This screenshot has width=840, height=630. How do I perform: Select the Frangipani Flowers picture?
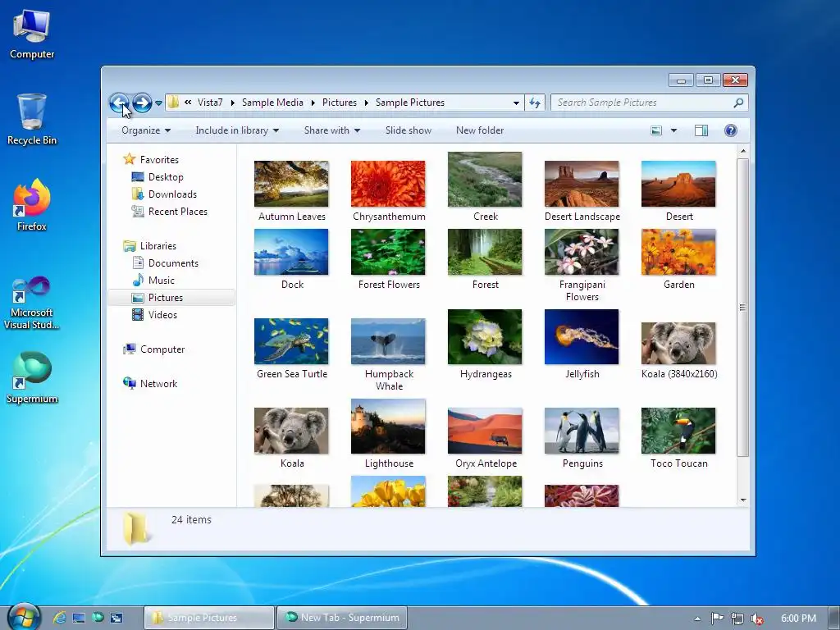pyautogui.click(x=582, y=265)
